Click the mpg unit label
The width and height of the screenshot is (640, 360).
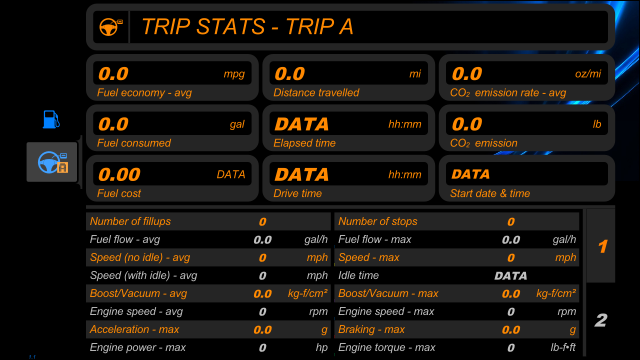point(234,74)
